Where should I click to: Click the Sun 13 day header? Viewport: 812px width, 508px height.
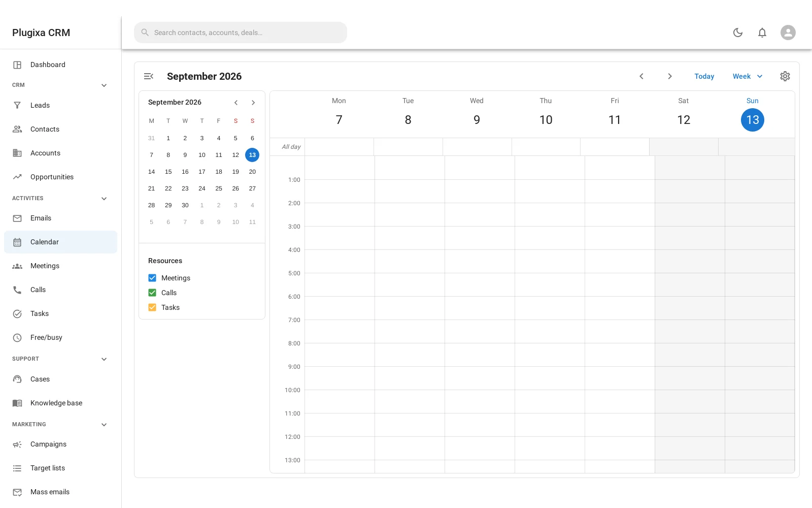point(753,114)
